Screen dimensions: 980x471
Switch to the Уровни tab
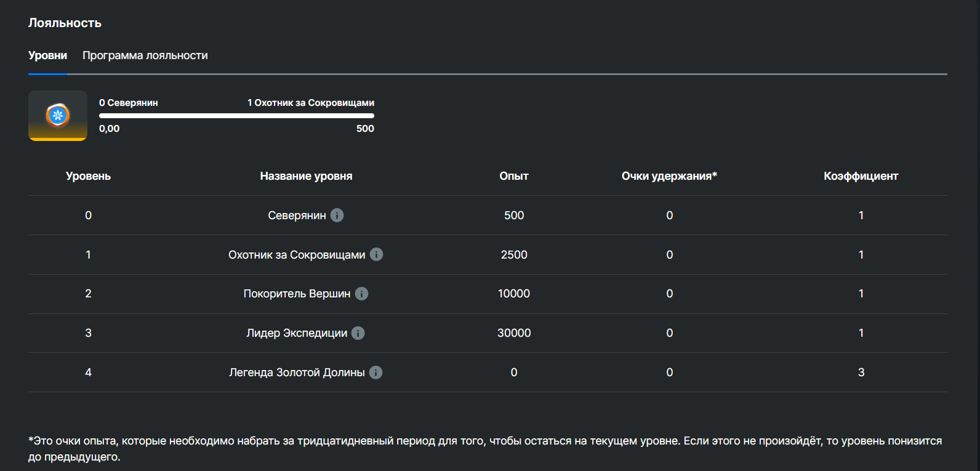pos(47,55)
